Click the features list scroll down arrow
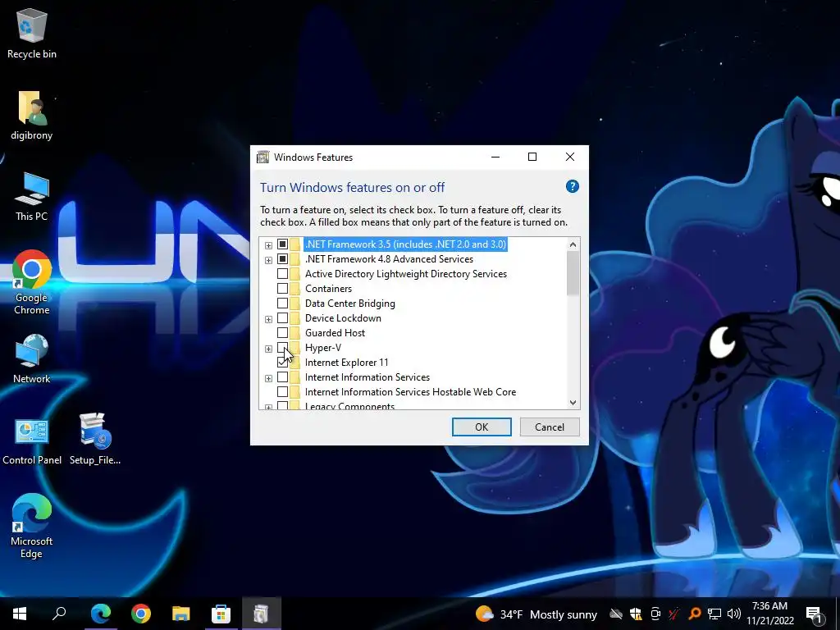840x630 pixels. pyautogui.click(x=573, y=402)
